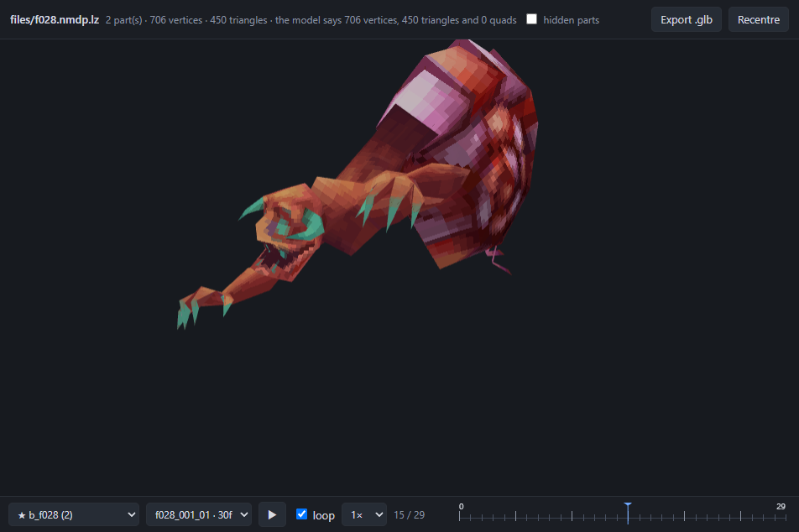Click the 15 / 29 frame counter

(x=410, y=514)
